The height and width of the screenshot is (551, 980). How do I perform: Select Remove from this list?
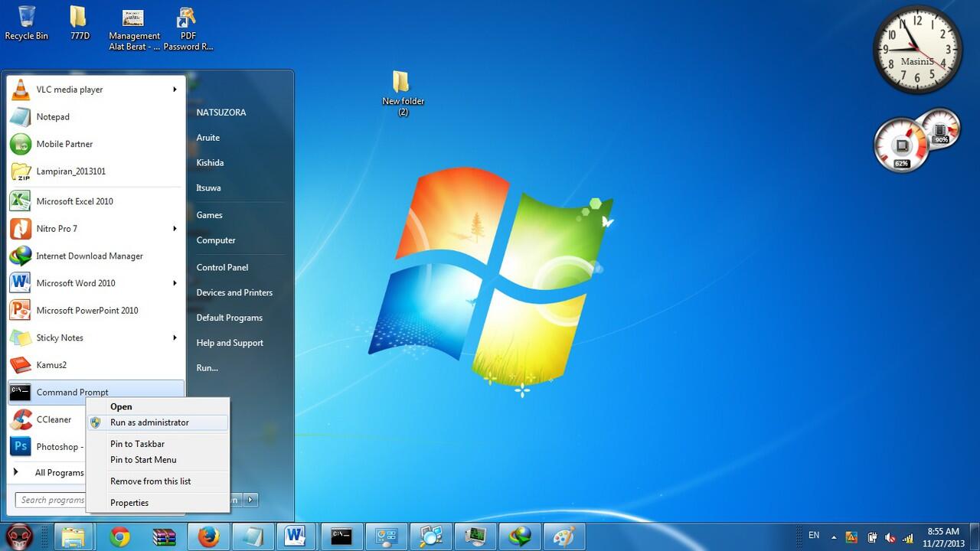click(158, 481)
